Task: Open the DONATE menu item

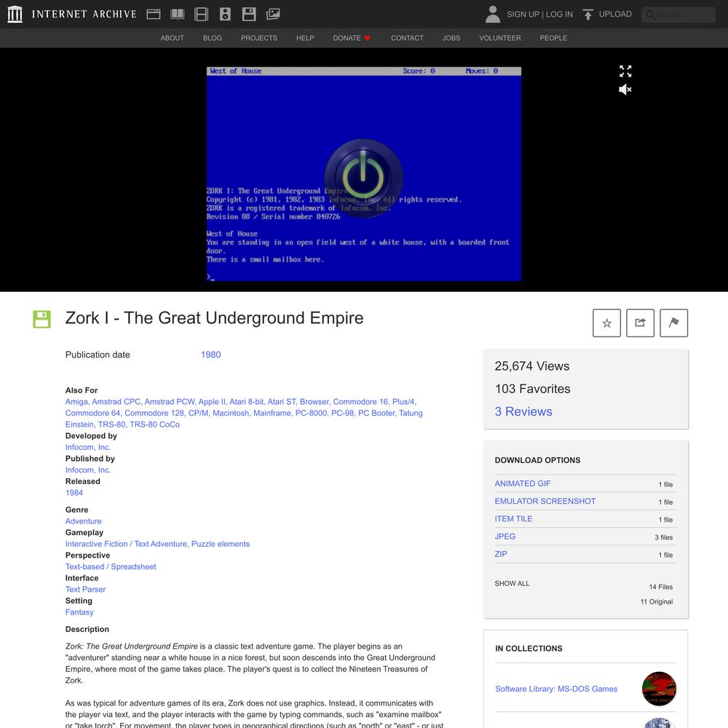Action: tap(352, 38)
